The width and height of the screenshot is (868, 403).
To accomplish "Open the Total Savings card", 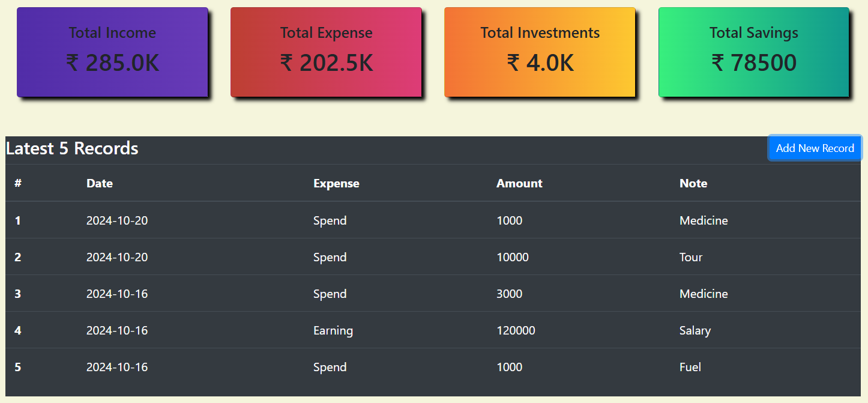I will (754, 52).
